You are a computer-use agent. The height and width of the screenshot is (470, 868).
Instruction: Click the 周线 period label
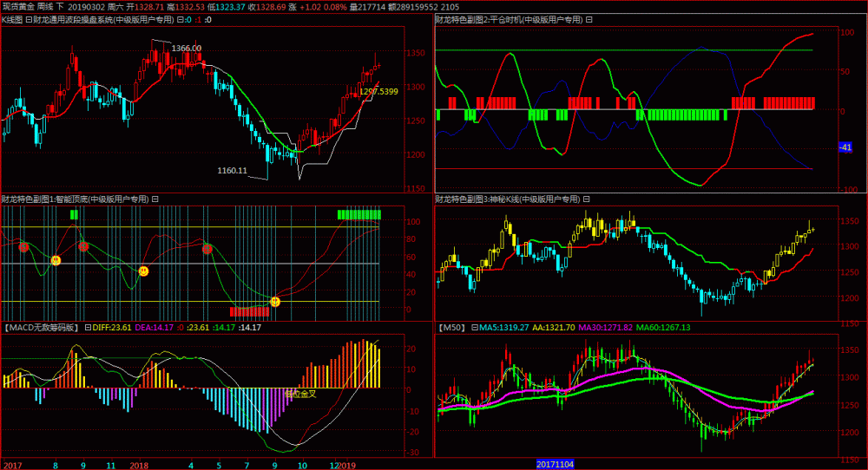[45, 7]
